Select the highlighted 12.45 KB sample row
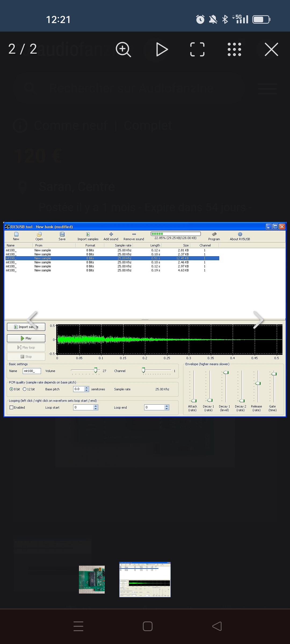The width and height of the screenshot is (290, 644). [112, 258]
